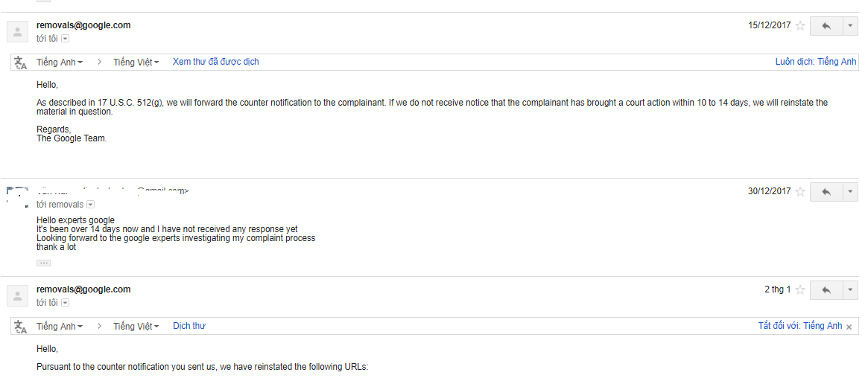
Task: Click translate icon in first email bar
Action: pyautogui.click(x=20, y=63)
